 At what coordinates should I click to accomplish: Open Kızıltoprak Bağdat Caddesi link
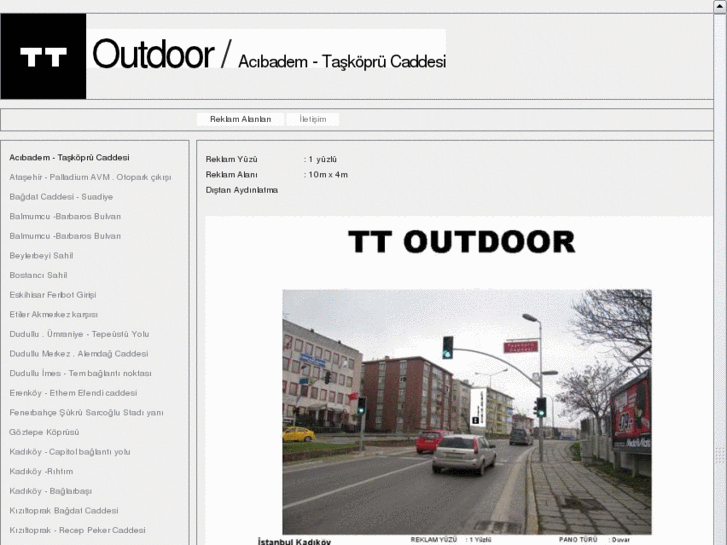pos(64,511)
